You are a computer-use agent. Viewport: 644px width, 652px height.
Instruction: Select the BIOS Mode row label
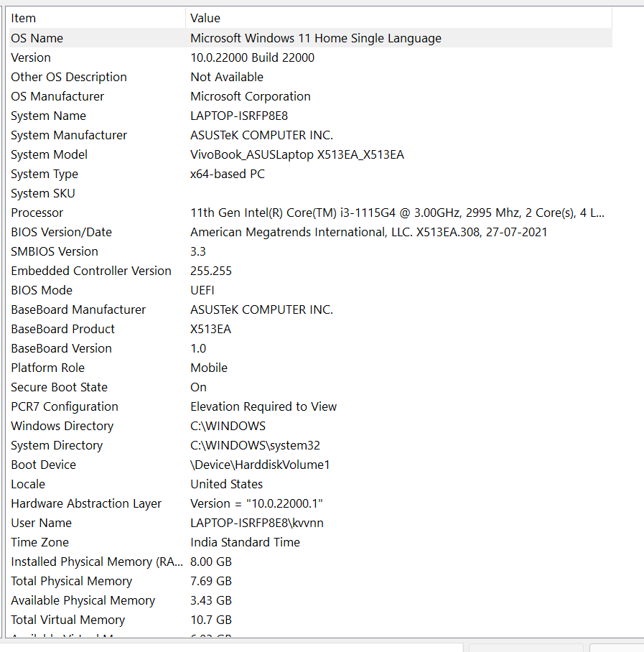(42, 290)
